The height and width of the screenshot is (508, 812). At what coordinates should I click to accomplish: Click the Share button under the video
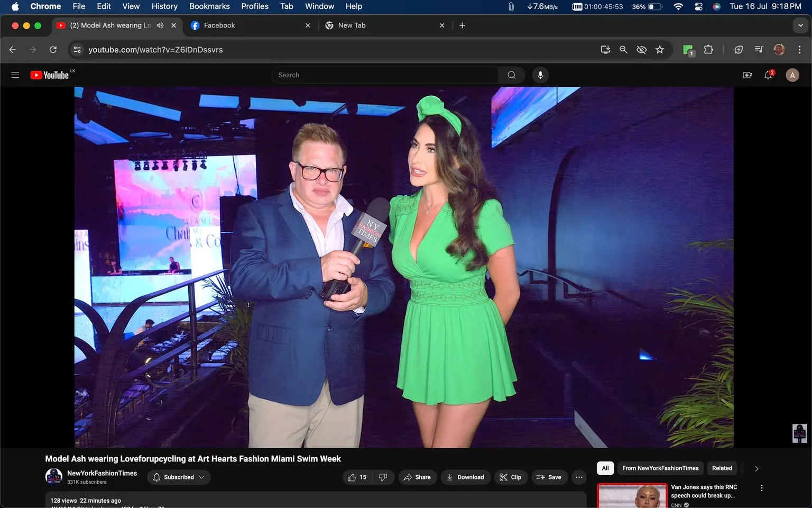[417, 477]
